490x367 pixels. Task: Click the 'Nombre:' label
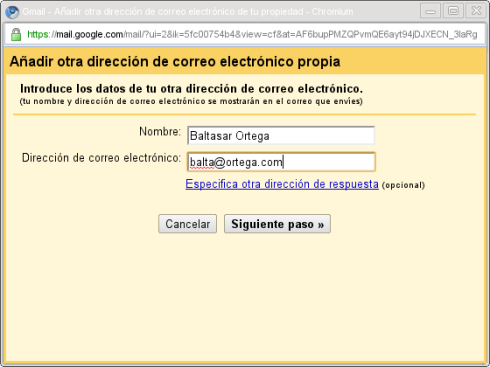point(160,132)
